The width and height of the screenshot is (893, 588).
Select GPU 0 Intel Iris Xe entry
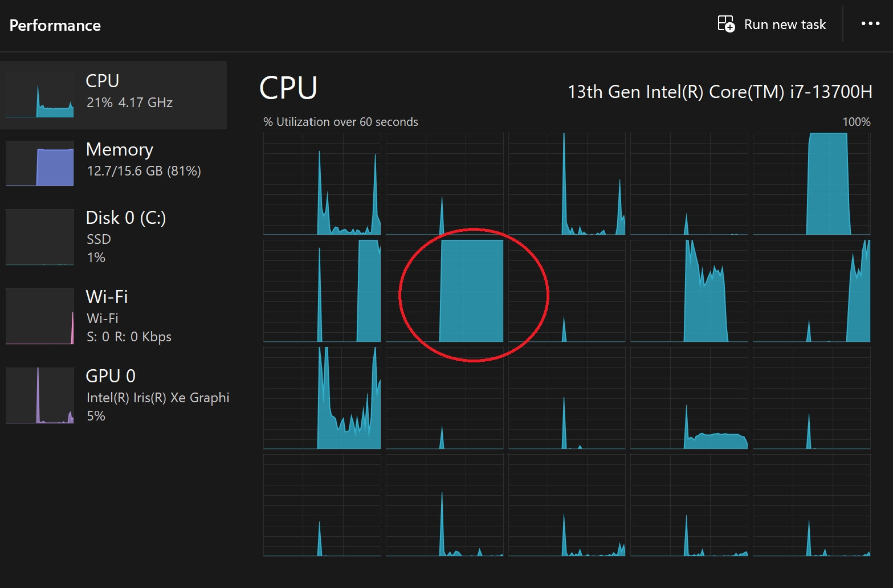113,395
